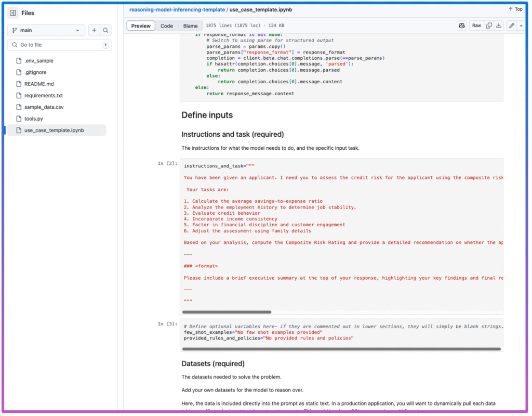Expand more edit options caret
The width and height of the screenshot is (532, 416).
tap(521, 25)
